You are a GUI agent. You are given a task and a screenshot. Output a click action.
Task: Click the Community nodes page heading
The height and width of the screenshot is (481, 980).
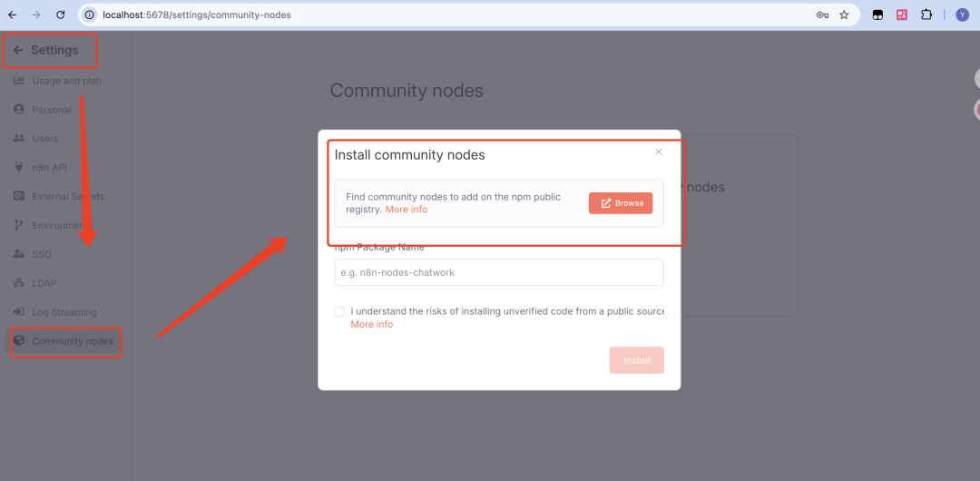(407, 91)
